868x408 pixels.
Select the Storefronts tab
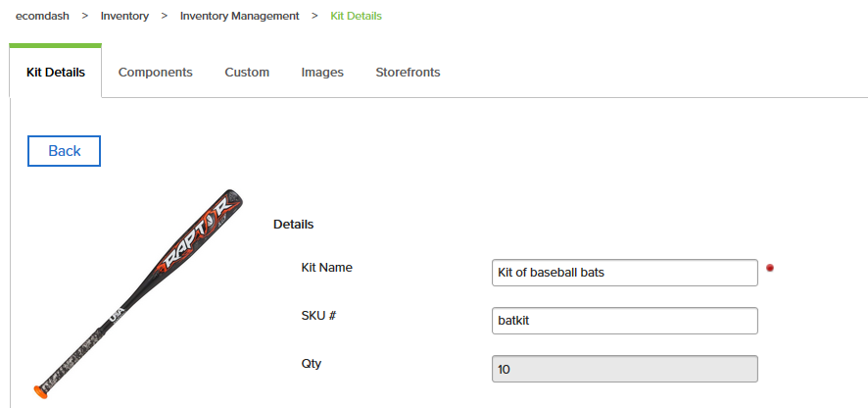[408, 72]
